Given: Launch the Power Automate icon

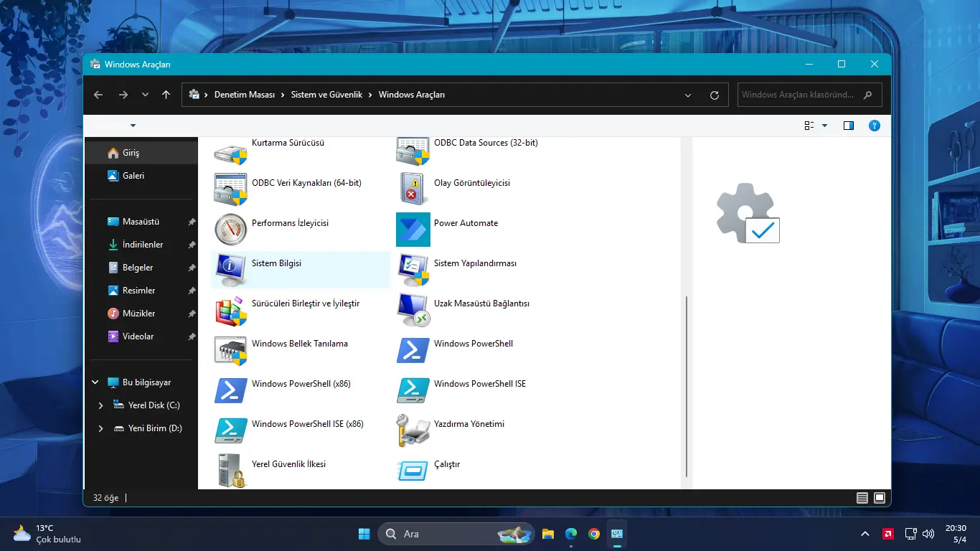Looking at the screenshot, I should pos(413,229).
